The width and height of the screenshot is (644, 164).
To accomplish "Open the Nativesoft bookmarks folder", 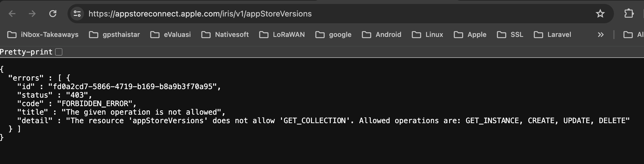I will 225,35.
